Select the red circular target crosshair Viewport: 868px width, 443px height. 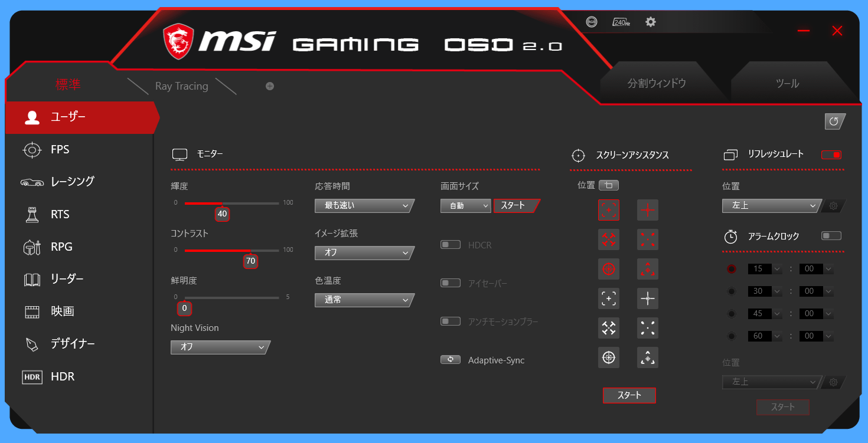[x=609, y=269]
